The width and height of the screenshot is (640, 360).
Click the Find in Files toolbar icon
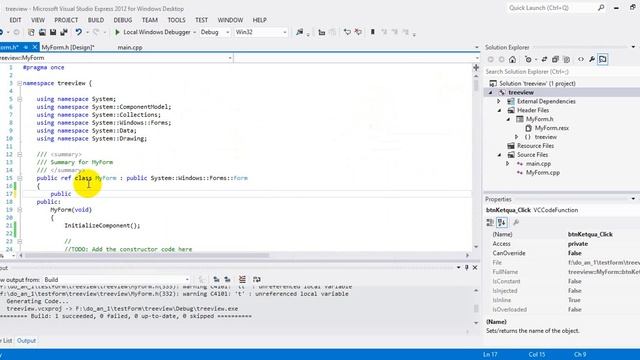click(x=300, y=32)
